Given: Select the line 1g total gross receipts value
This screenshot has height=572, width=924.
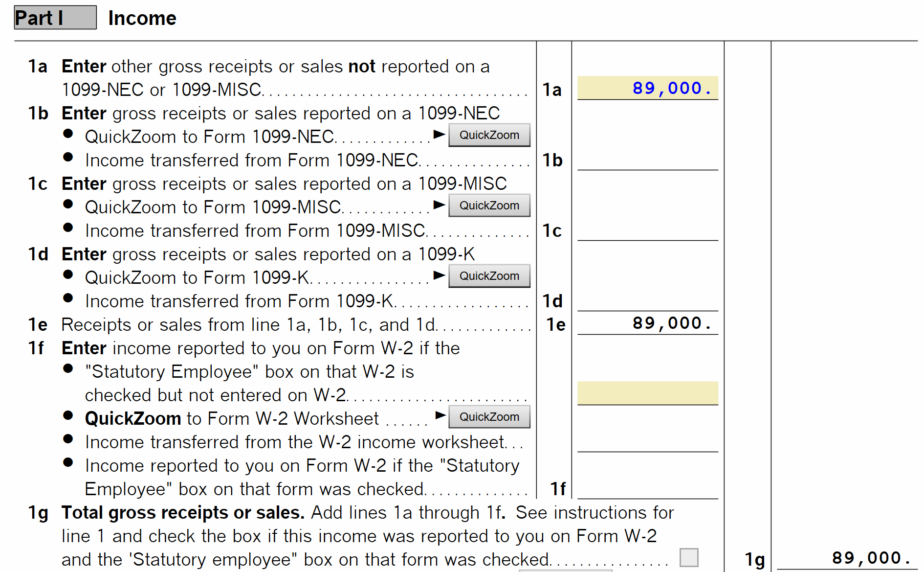Looking at the screenshot, I should [x=847, y=558].
